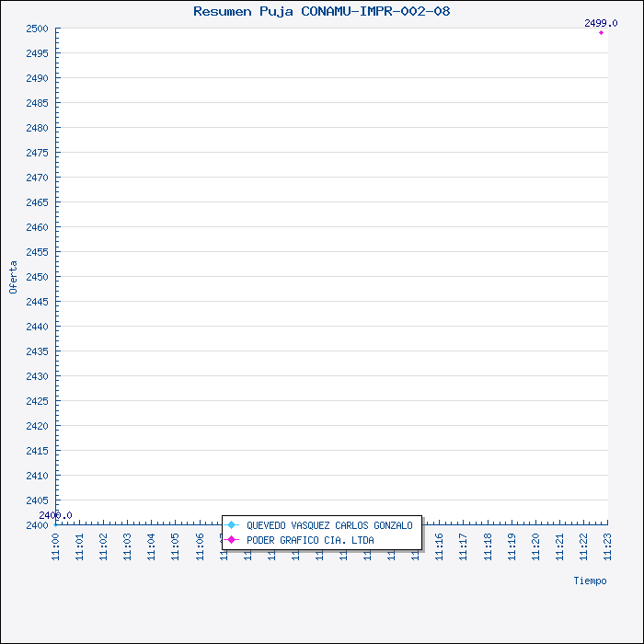Screen dimensions: 644x644
Task: Click the magenta data point near 2499.0
Action: coord(602,32)
